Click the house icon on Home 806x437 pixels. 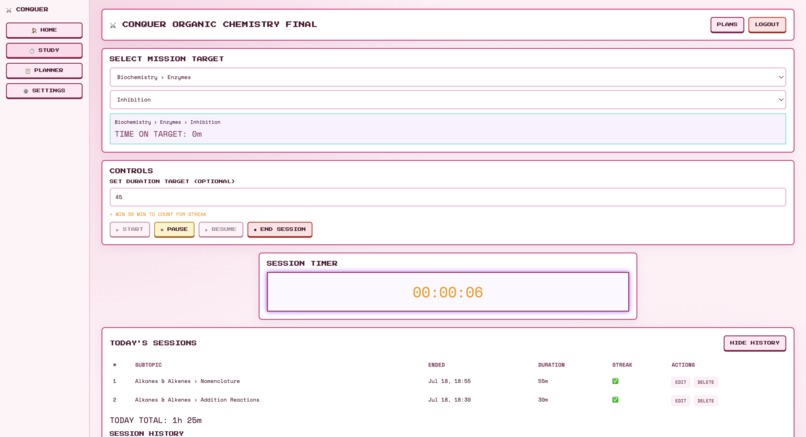click(x=34, y=30)
